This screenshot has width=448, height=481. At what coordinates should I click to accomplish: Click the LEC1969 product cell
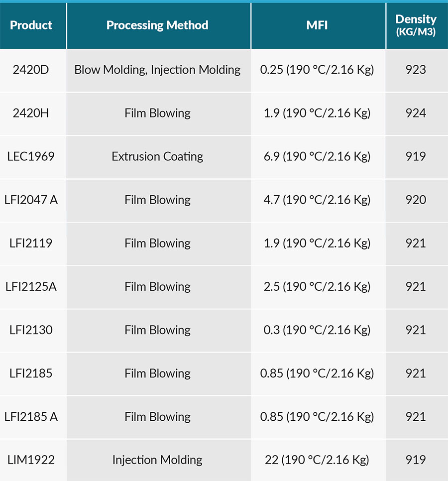pyautogui.click(x=31, y=156)
